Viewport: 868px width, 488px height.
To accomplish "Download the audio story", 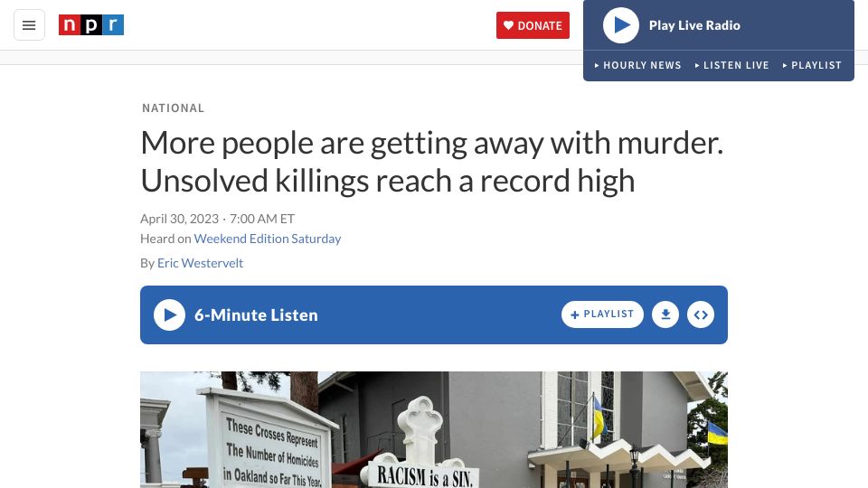I will 665,314.
